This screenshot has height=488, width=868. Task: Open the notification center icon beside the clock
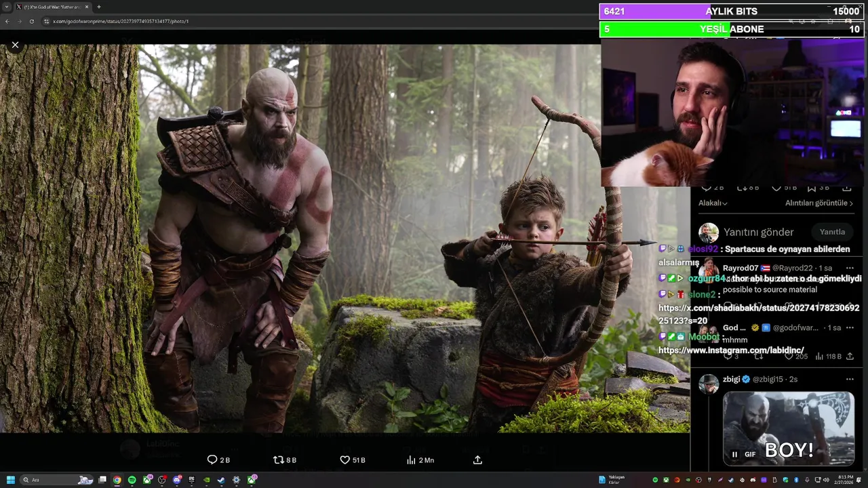point(859,480)
